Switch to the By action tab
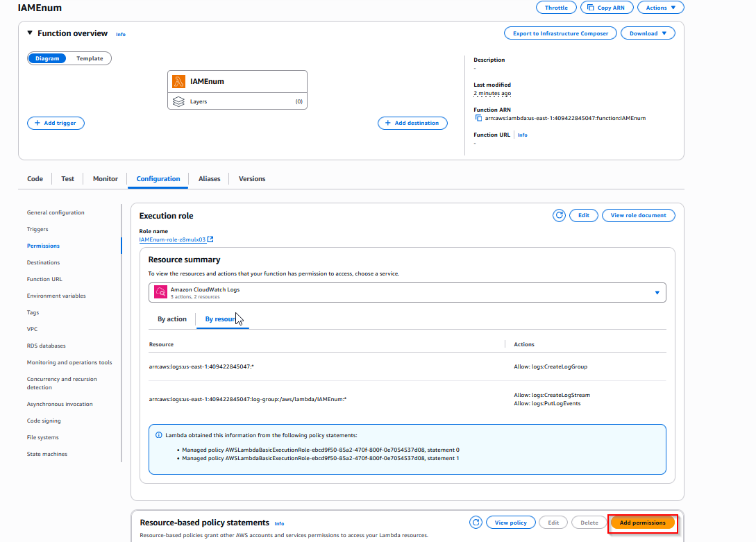Screen dimensions: 756x542 pos(172,319)
